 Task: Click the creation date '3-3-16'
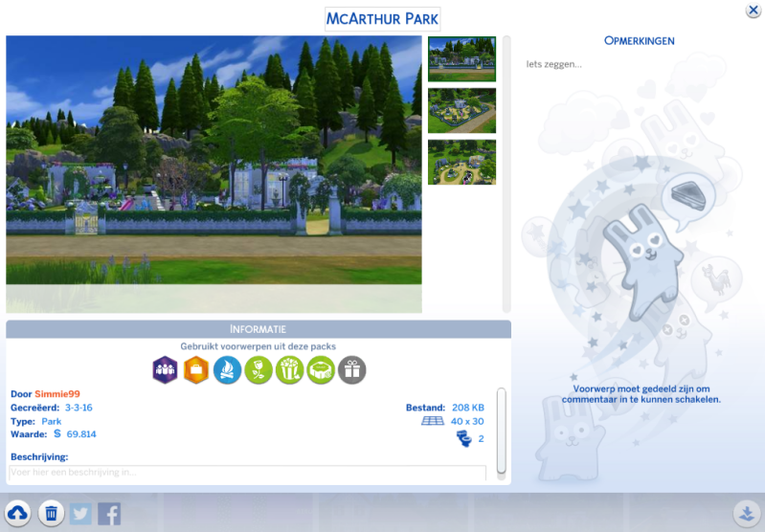click(x=79, y=408)
